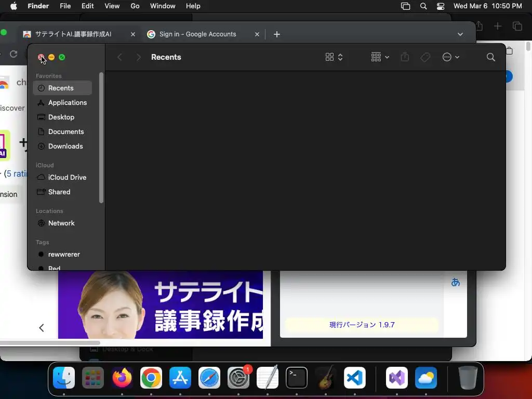The height and width of the screenshot is (399, 532).
Task: Click Stage Manager icon in menu bar
Action: pyautogui.click(x=405, y=6)
